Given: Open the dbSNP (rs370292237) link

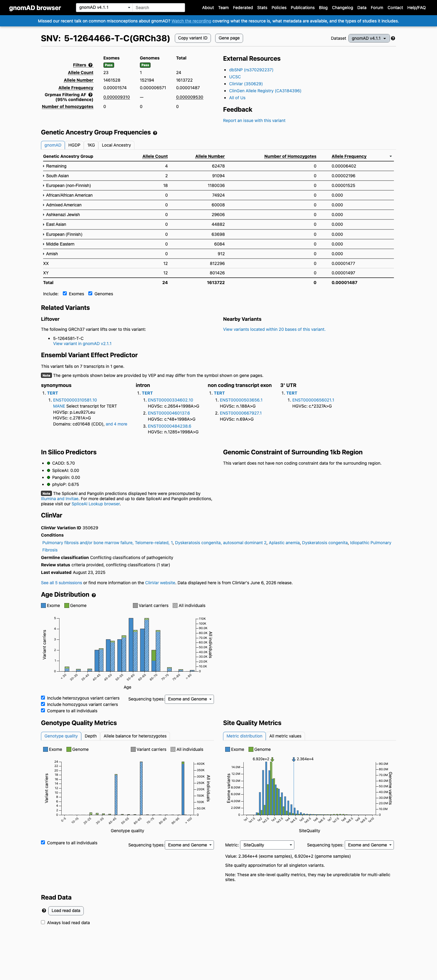Looking at the screenshot, I should point(251,70).
